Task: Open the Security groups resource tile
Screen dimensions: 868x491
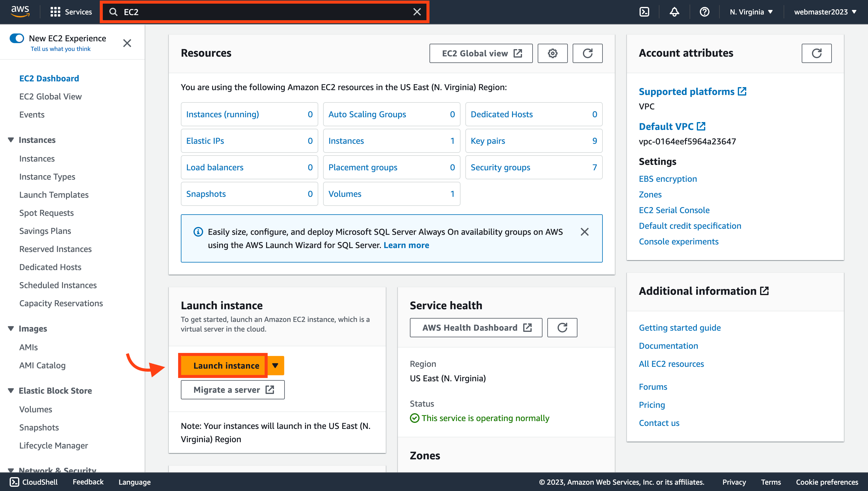Action: tap(534, 167)
